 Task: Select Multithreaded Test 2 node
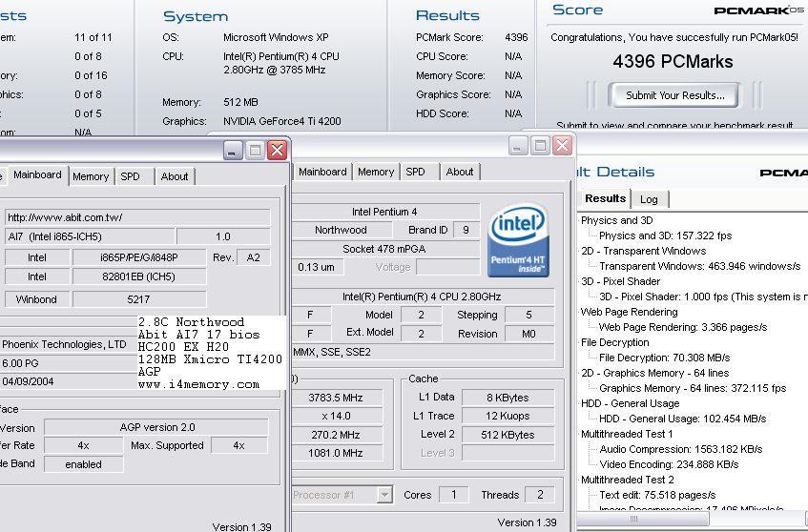pos(627,480)
